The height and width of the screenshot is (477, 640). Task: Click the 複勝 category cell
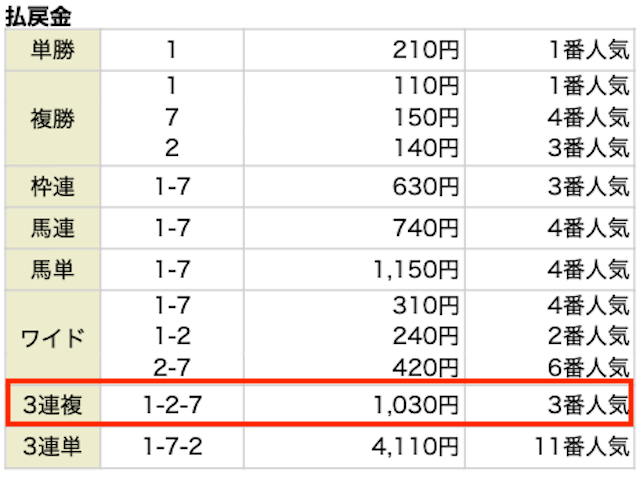click(53, 119)
